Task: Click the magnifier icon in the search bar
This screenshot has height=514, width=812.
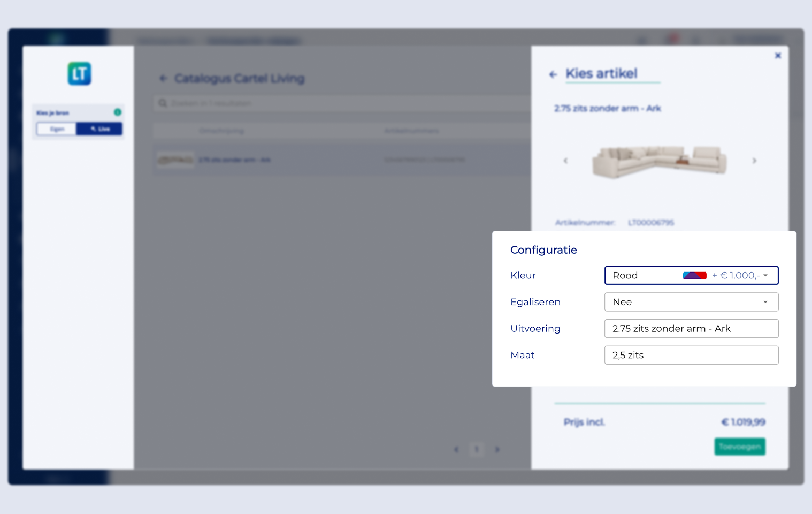Action: (x=163, y=103)
